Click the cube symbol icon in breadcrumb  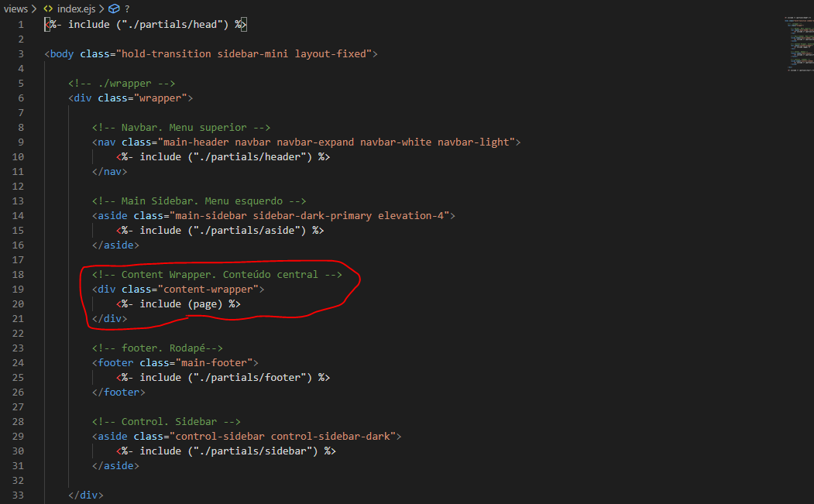click(x=114, y=9)
